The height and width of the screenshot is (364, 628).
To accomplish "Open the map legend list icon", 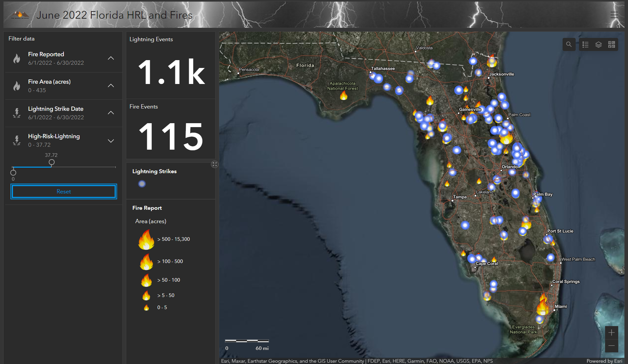I will click(585, 44).
